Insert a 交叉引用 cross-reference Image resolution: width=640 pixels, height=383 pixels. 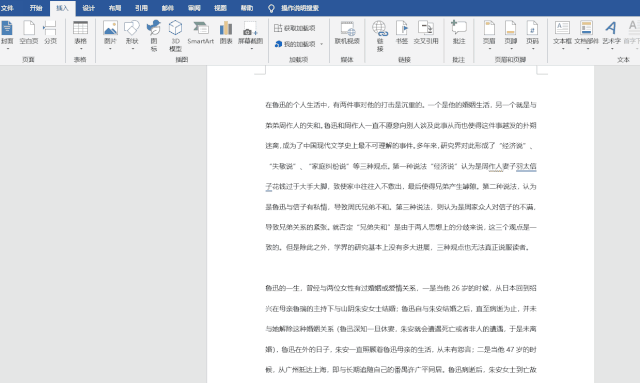coord(426,33)
